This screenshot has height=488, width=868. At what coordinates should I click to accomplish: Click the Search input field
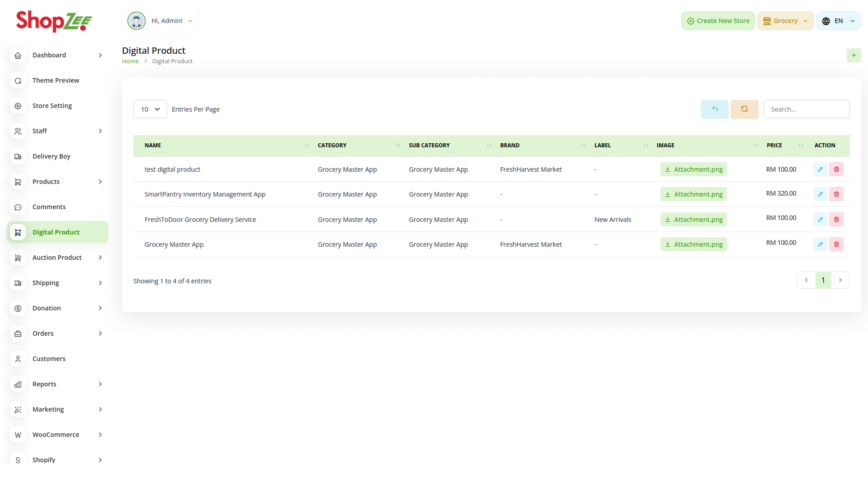click(806, 109)
